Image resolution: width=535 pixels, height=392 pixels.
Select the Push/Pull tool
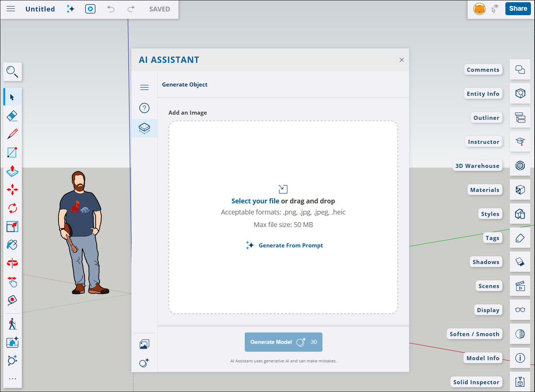(x=12, y=171)
